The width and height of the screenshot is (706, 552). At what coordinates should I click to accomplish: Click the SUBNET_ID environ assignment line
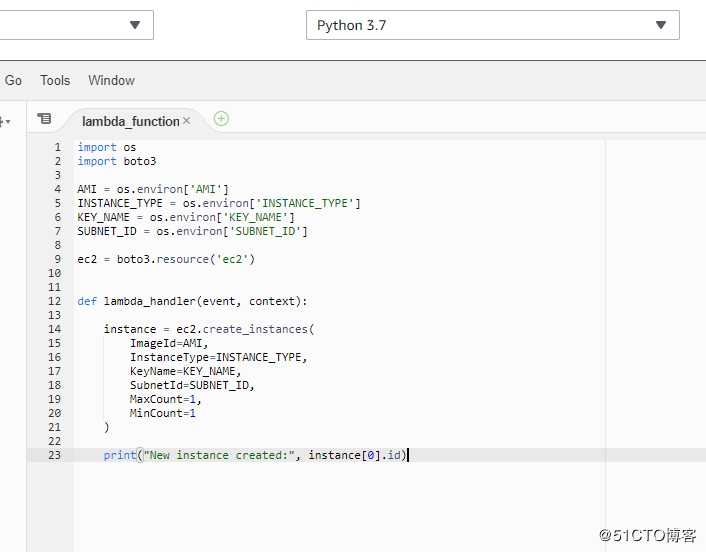[x=192, y=231]
